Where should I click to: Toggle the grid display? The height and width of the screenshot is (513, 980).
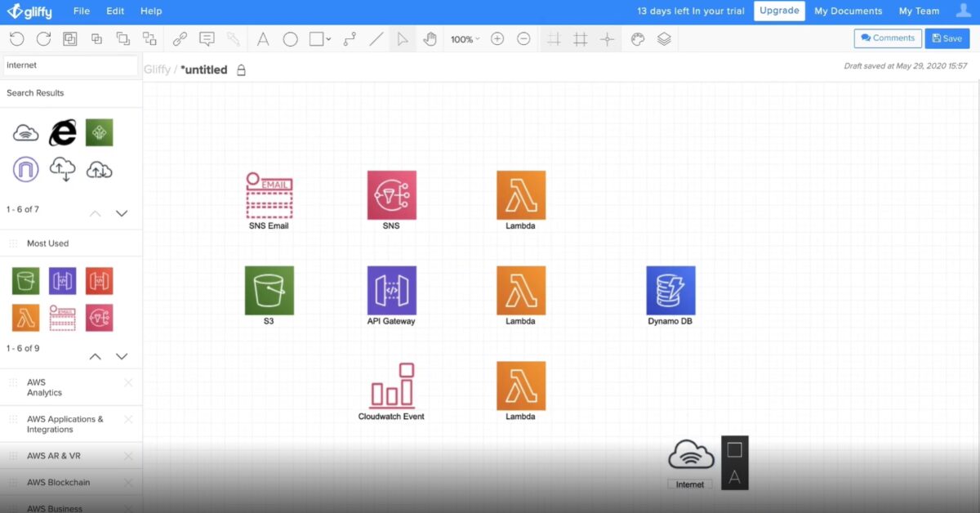[581, 38]
